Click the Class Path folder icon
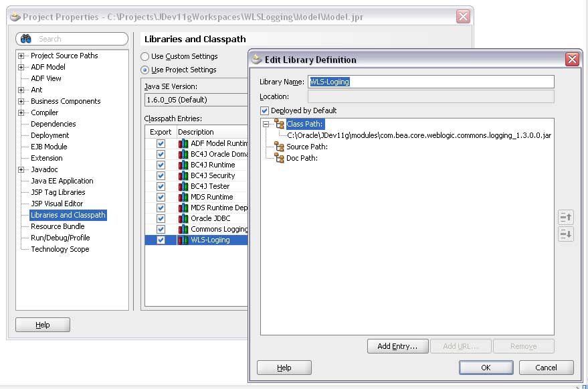Viewport: 588px width, 389px height. (x=279, y=124)
